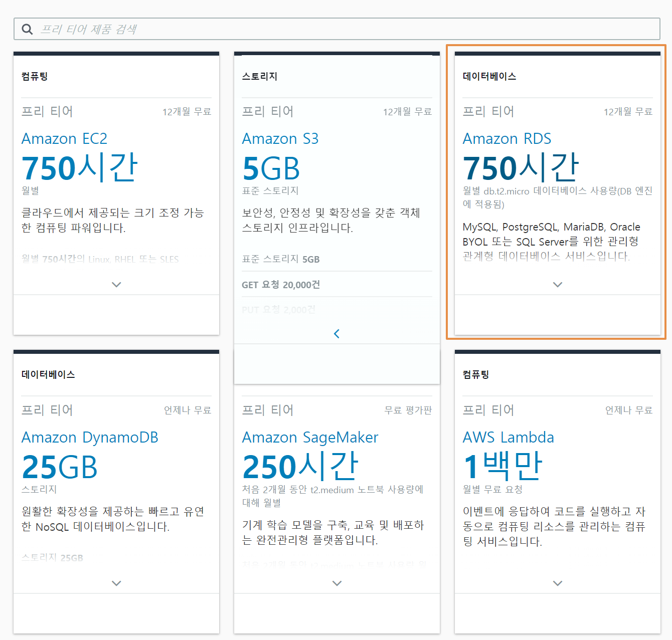This screenshot has height=640, width=672.
Task: Expand the AWS Lambda card chevron
Action: tap(558, 583)
